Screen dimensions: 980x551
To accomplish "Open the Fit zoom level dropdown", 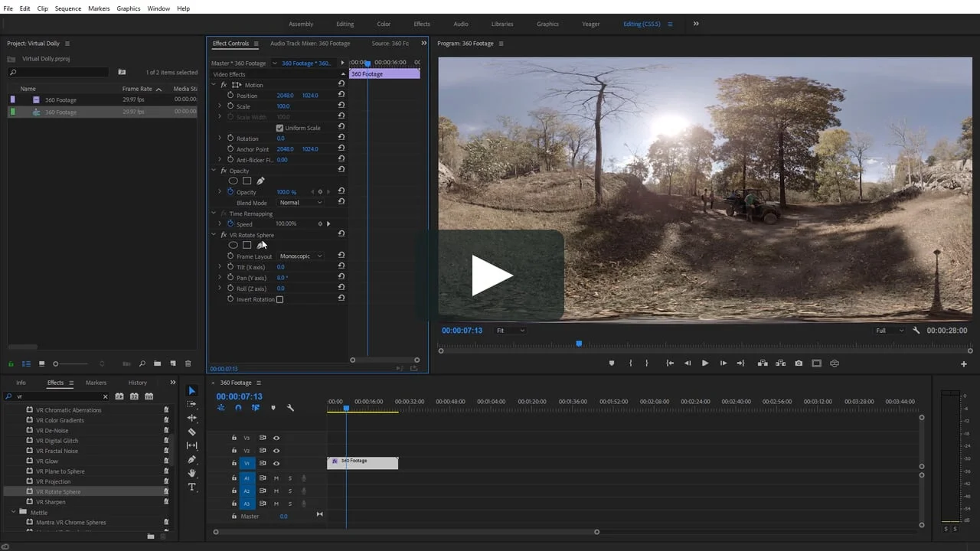I will click(x=510, y=330).
